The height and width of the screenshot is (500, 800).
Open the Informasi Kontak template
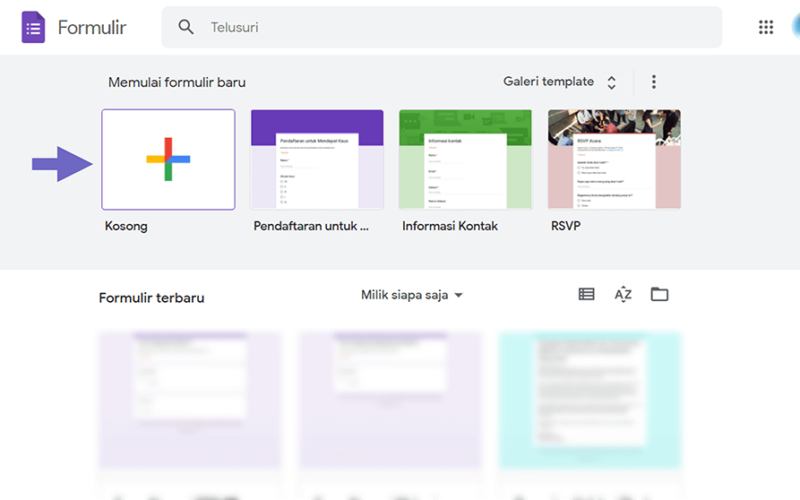[x=465, y=159]
